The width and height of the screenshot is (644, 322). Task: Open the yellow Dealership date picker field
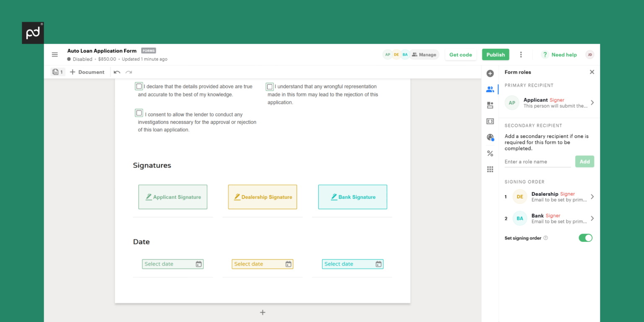pos(262,264)
